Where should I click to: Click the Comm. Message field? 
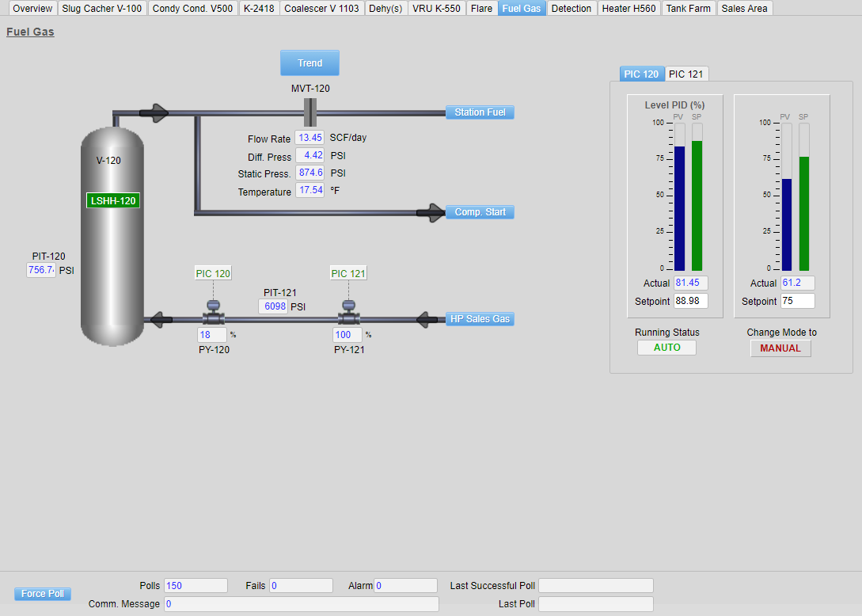tap(302, 604)
